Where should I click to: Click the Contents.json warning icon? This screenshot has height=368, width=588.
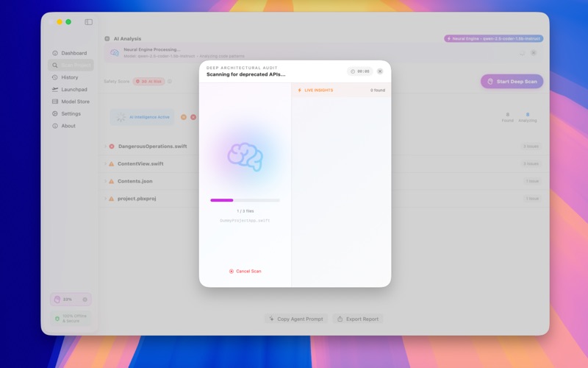(x=112, y=181)
